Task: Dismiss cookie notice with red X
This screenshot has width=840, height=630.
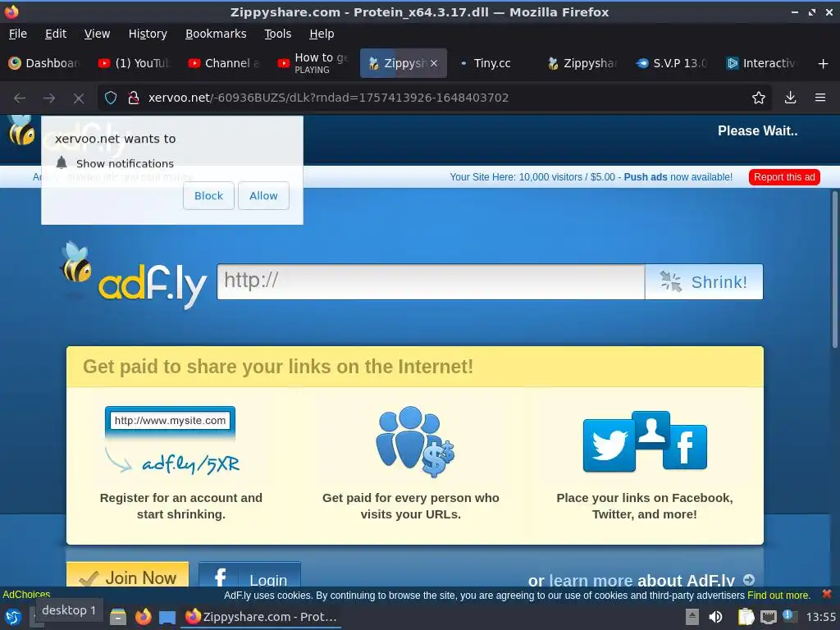Action: tap(827, 594)
